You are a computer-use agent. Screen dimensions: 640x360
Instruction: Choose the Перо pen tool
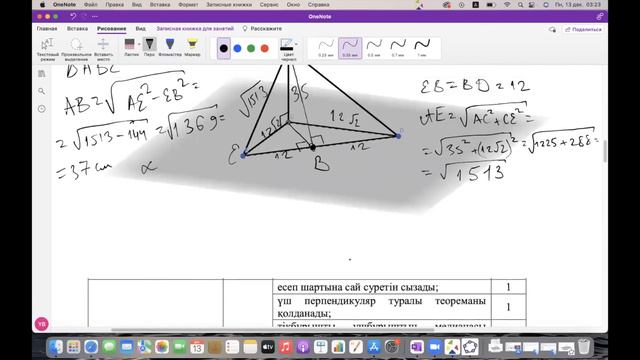[x=149, y=47]
